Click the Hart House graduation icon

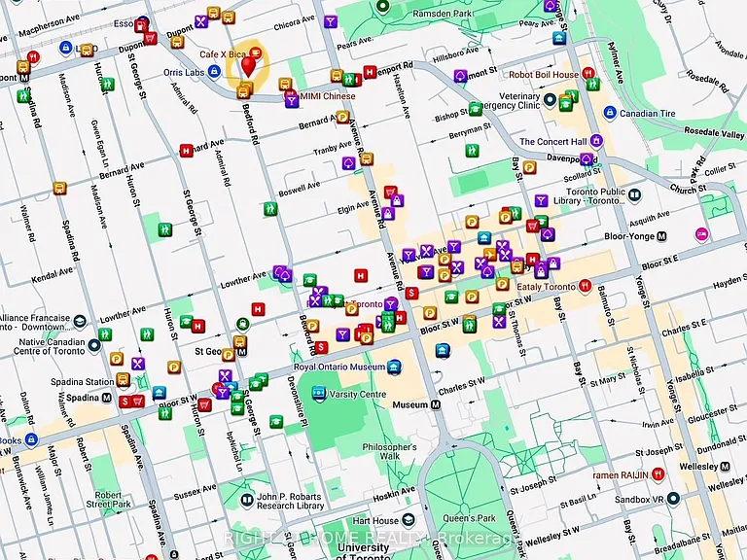408,519
